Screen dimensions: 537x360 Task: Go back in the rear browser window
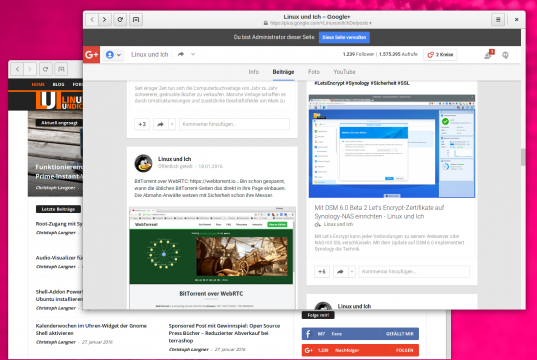point(17,69)
